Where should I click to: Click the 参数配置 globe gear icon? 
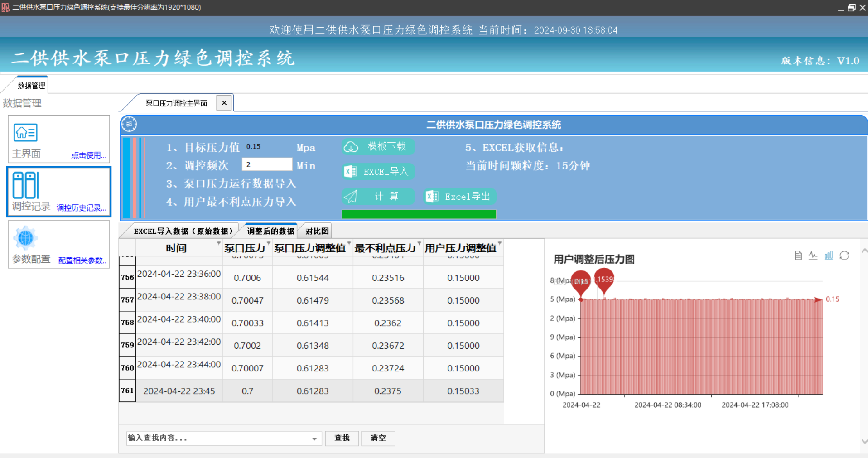point(25,238)
